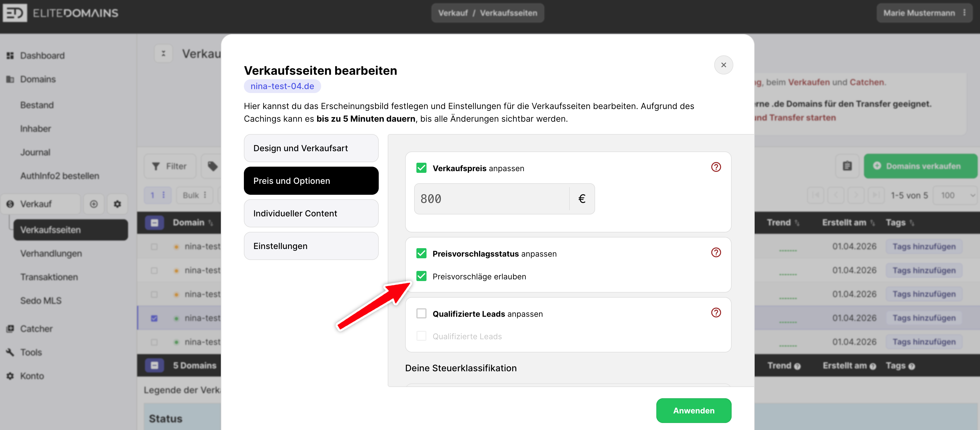Toggle Preisvorschlagsstatus anpassen checkbox
The width and height of the screenshot is (980, 430).
pyautogui.click(x=421, y=254)
